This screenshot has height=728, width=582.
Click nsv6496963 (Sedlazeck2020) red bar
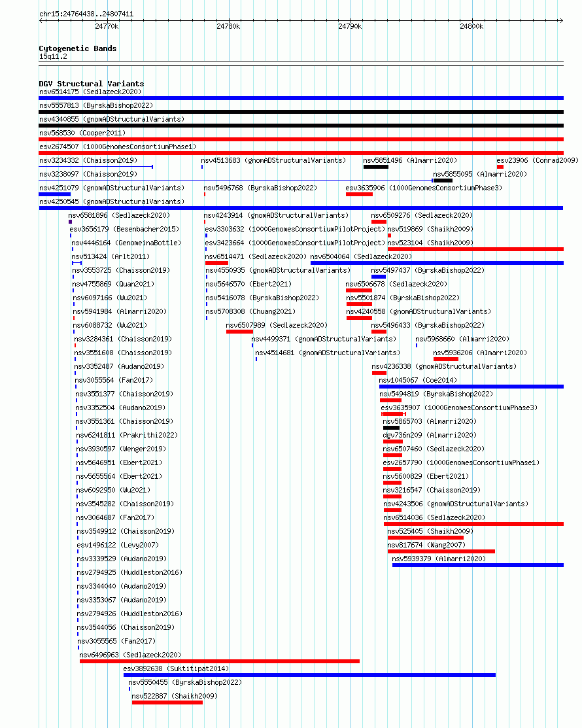pyautogui.click(x=220, y=661)
